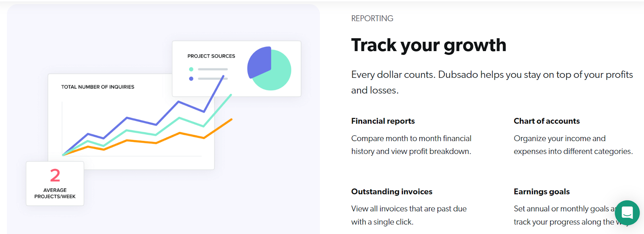644x234 pixels.
Task: Click the past due invoices description
Action: coord(409,215)
